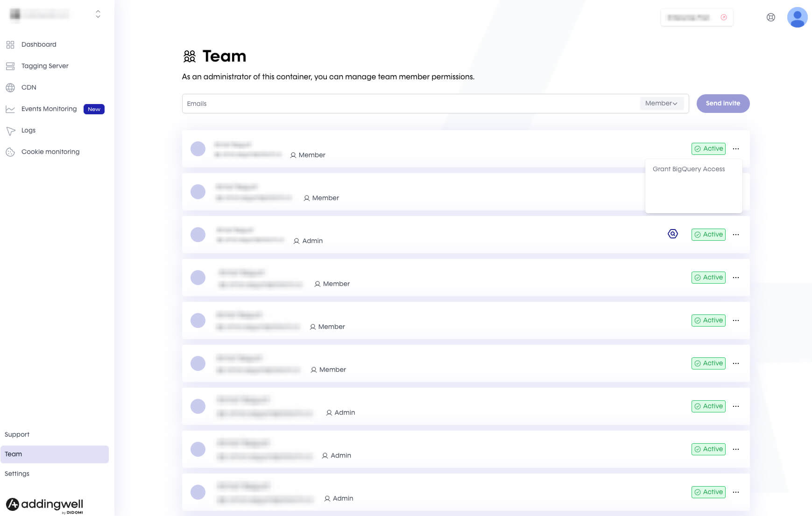812x516 pixels.
Task: Open three-dot menu beside BigQuery icon row
Action: point(736,235)
